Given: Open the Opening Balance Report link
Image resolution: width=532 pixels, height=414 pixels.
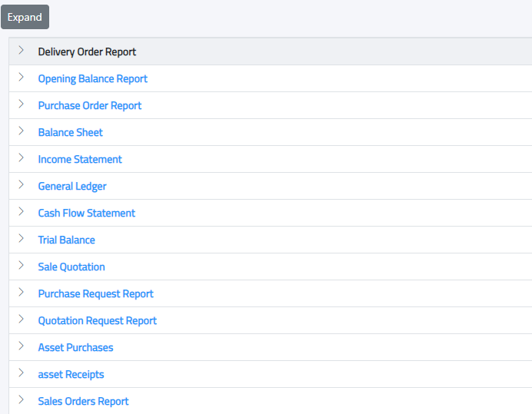Looking at the screenshot, I should coord(92,79).
